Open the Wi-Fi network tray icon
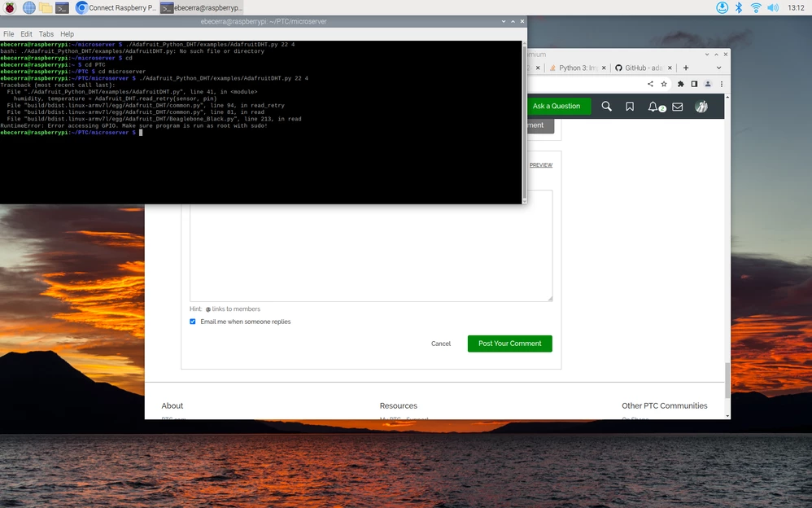 click(x=756, y=7)
